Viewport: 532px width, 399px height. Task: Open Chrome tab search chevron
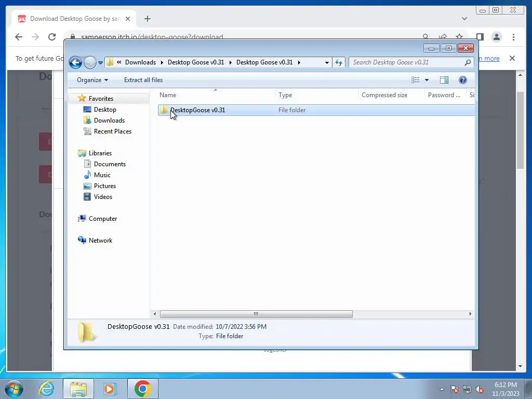464,19
